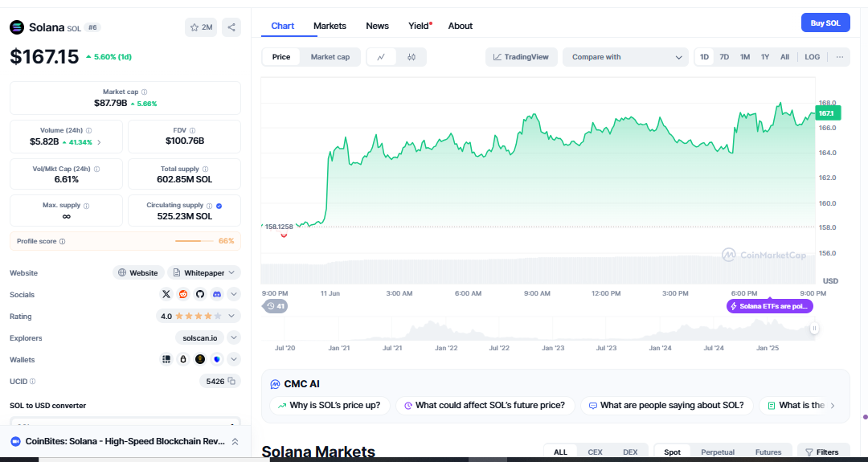Open TradingView chart button
The width and height of the screenshot is (868, 462).
[521, 57]
